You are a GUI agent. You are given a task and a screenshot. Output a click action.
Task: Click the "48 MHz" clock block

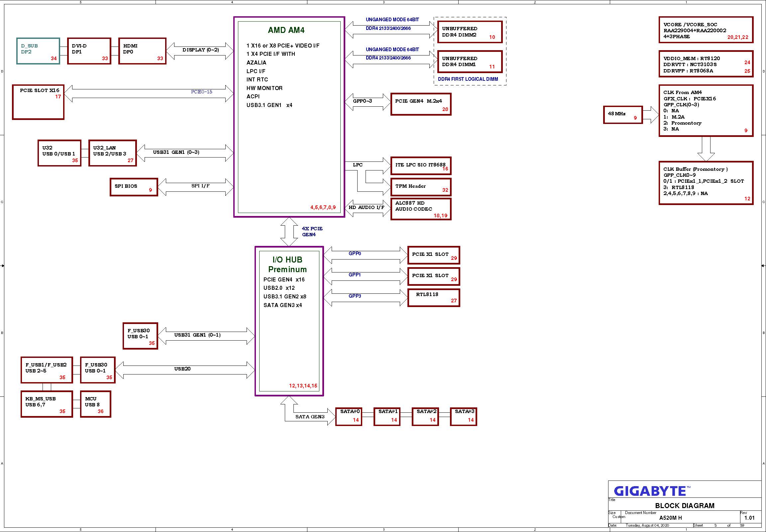(x=623, y=115)
